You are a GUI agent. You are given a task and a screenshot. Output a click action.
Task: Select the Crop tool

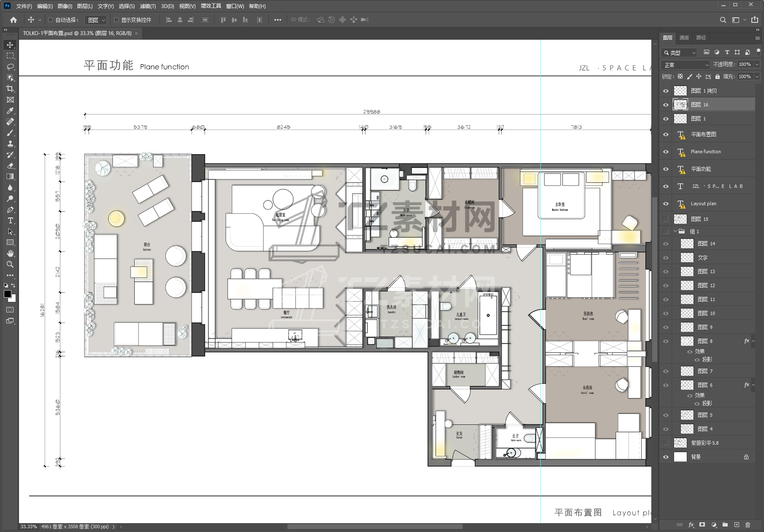tap(10, 89)
